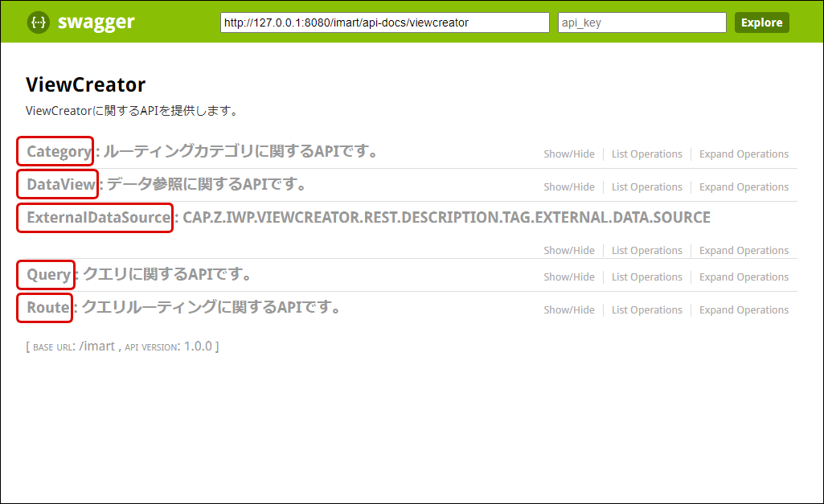The height and width of the screenshot is (504, 824).
Task: Click List Operations for Route
Action: 647,310
